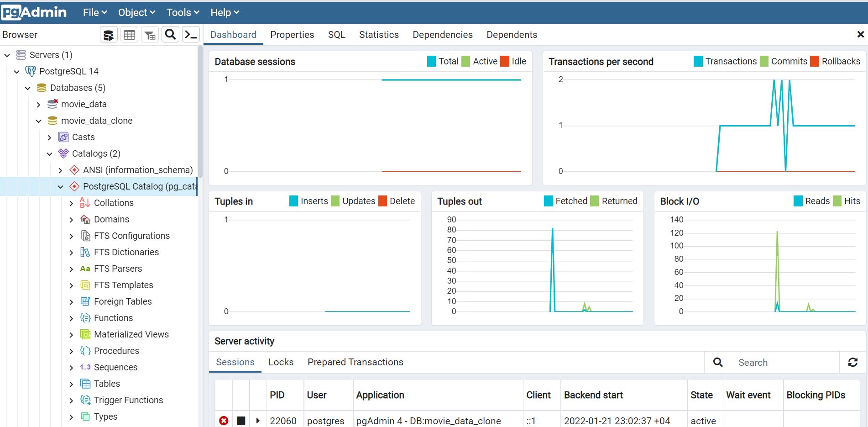Collapse the Databases (5) node
The height and width of the screenshot is (427, 868).
coord(28,88)
